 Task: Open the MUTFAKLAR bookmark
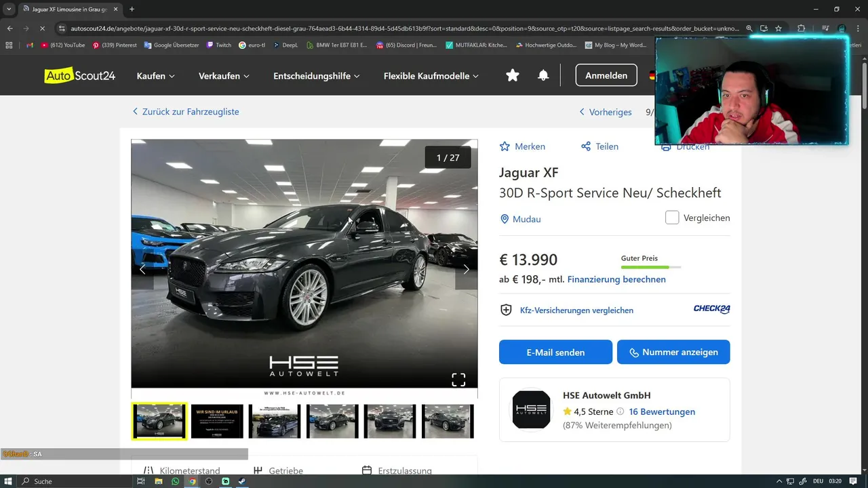pos(477,45)
